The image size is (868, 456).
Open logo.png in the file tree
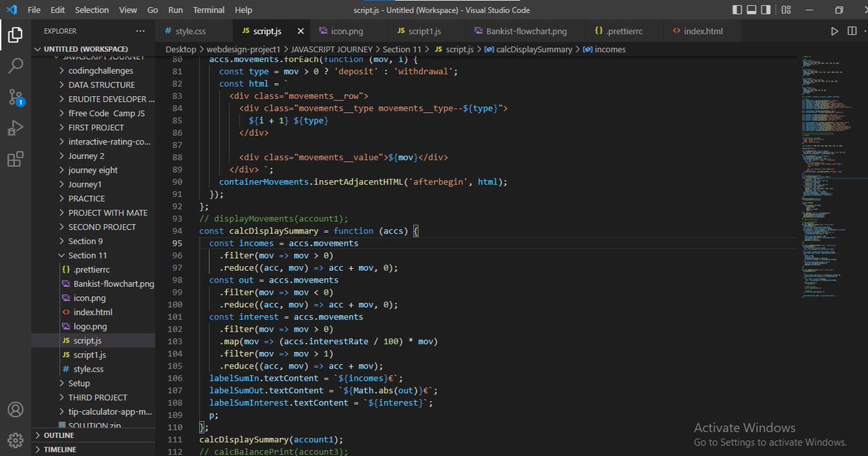point(90,327)
